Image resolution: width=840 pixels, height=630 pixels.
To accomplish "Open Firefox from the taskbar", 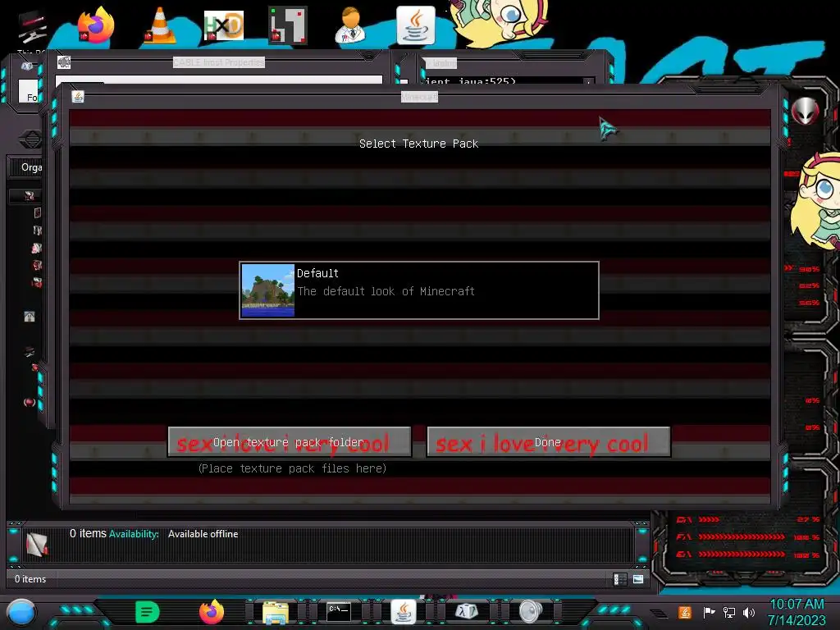I will point(212,612).
